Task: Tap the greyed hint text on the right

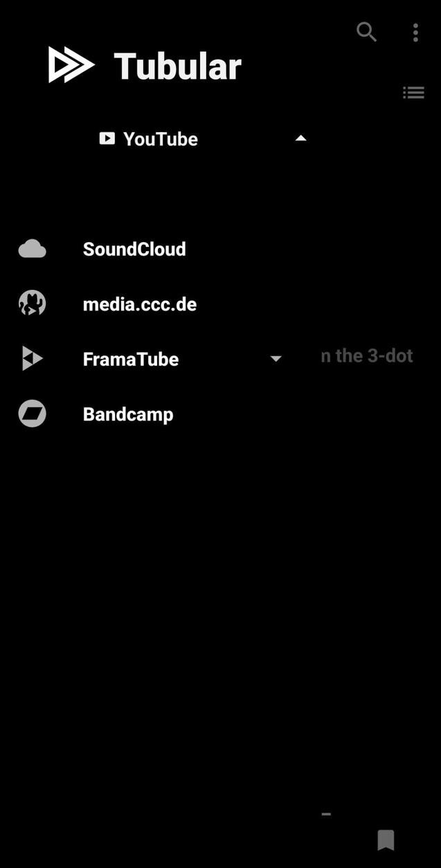Action: coord(366,355)
